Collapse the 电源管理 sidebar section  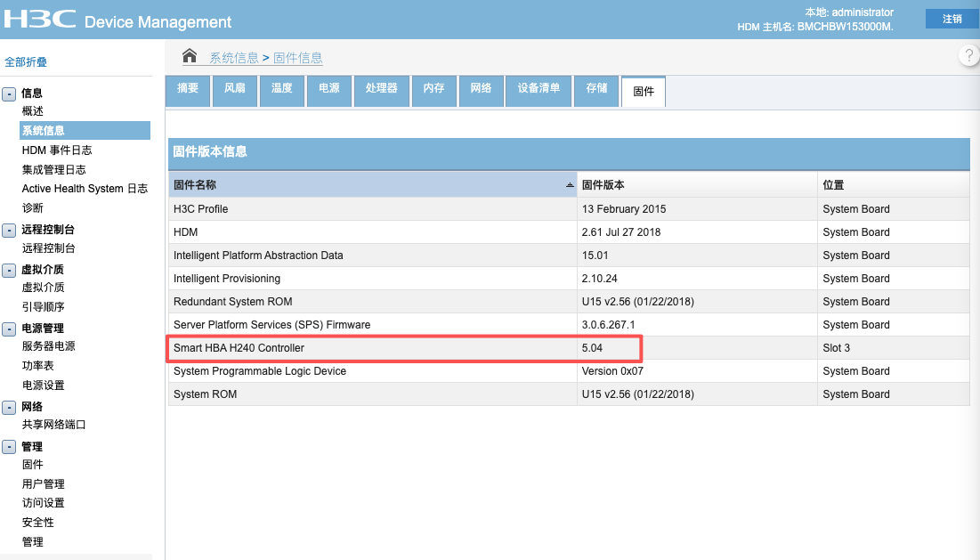coord(9,329)
